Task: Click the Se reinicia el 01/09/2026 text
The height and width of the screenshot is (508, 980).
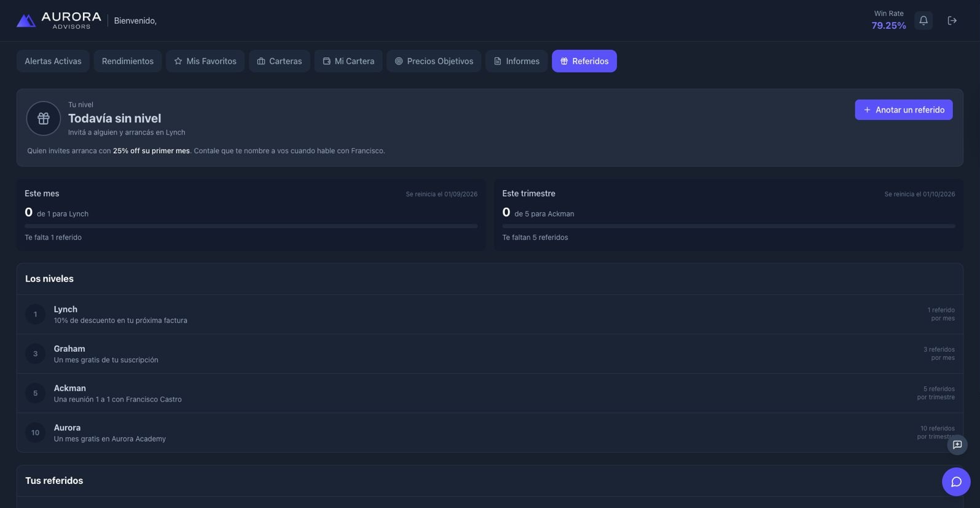Action: pyautogui.click(x=441, y=194)
